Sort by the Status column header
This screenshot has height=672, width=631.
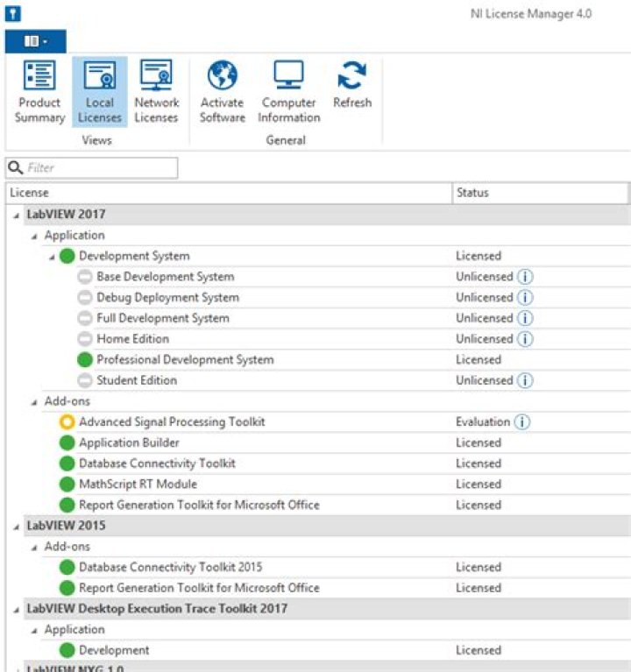click(x=540, y=193)
